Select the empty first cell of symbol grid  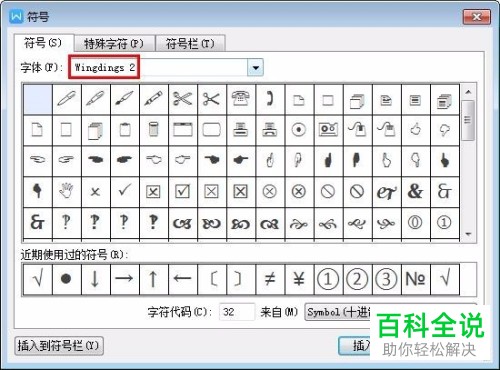tap(38, 99)
